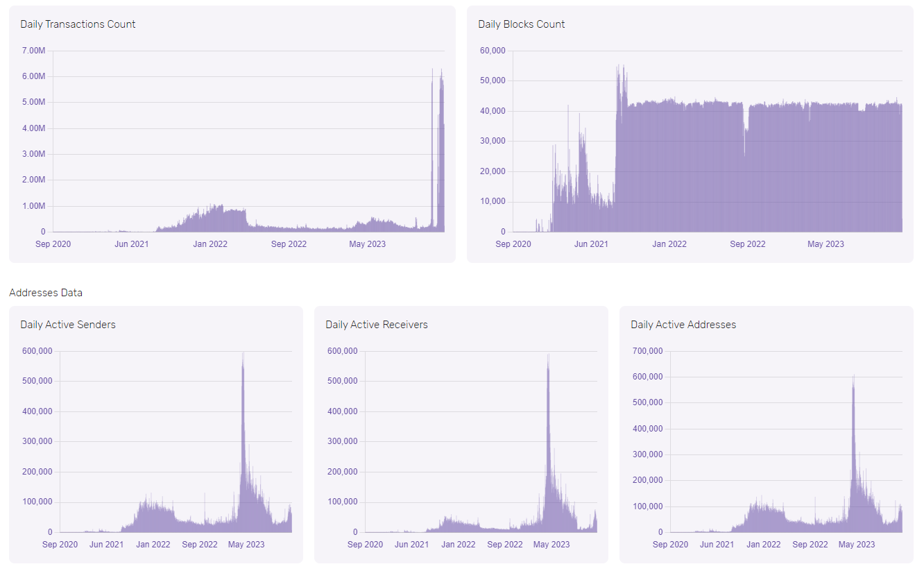Click Jan 2022 label under Active Senders chart

point(153,545)
